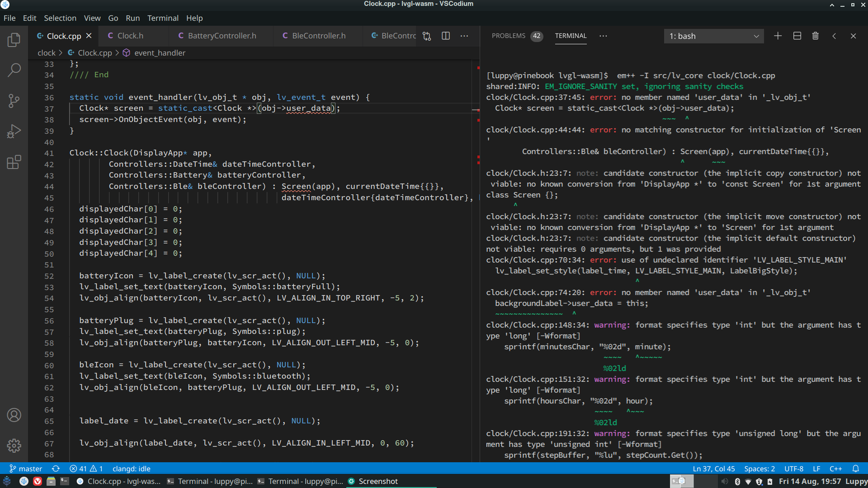Switch to the PROBLEMS panel tab
The width and height of the screenshot is (868, 488).
(508, 36)
